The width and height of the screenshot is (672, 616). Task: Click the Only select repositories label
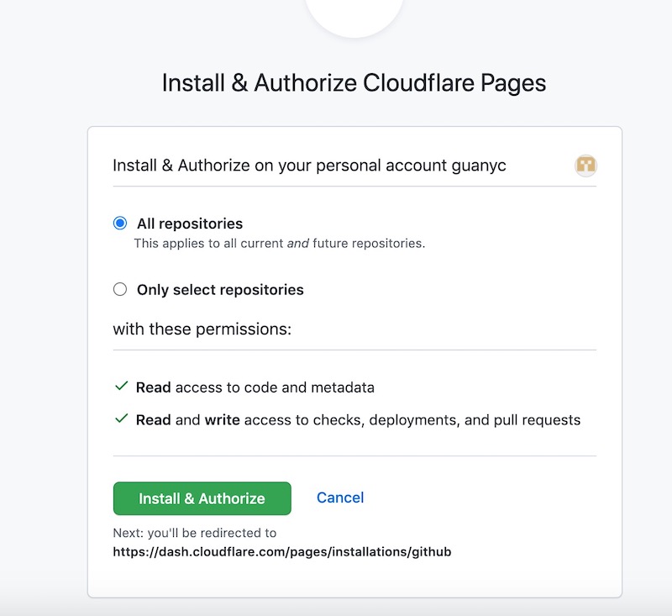click(x=220, y=290)
